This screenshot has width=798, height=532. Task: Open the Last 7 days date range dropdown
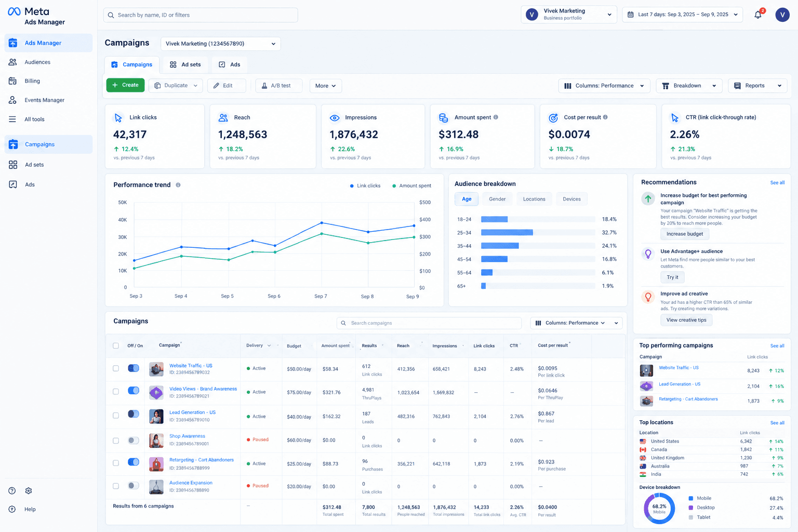point(682,15)
